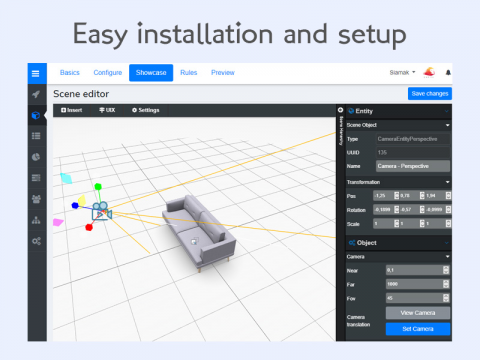Click the Fov value field
480x360 pixels.
pyautogui.click(x=414, y=298)
